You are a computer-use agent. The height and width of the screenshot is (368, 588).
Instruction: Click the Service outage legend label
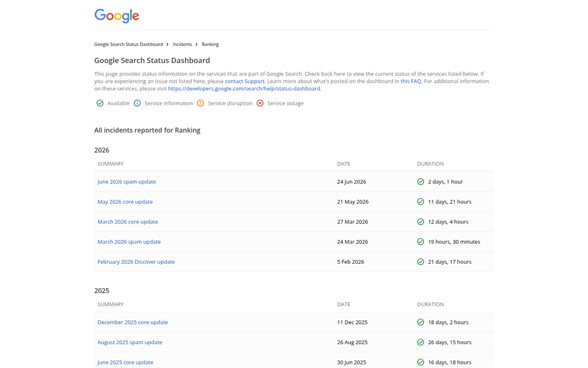(286, 104)
